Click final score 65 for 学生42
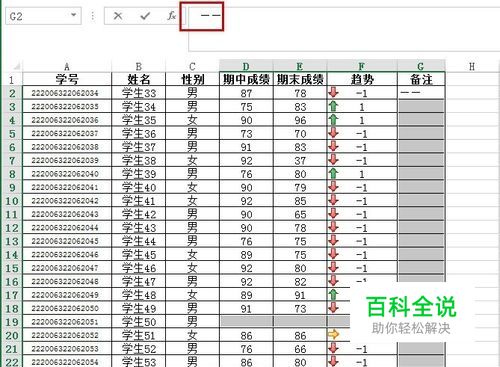500x367 pixels. click(x=300, y=214)
